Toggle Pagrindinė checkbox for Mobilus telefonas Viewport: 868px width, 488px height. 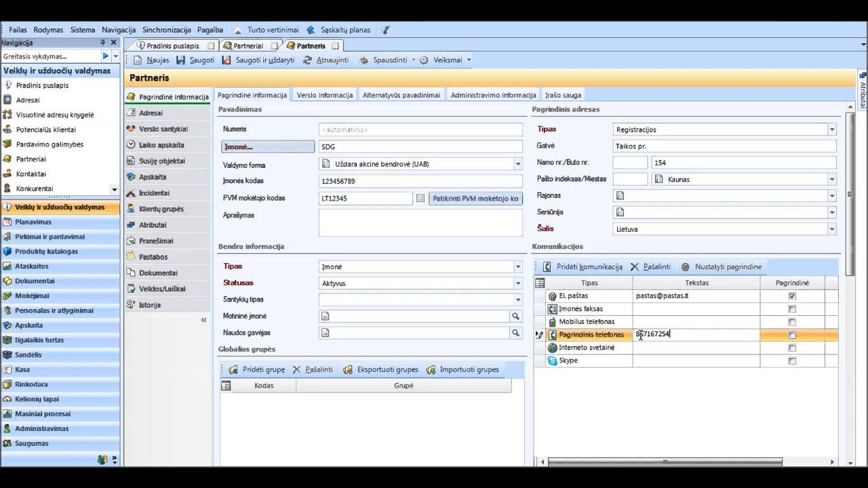792,322
